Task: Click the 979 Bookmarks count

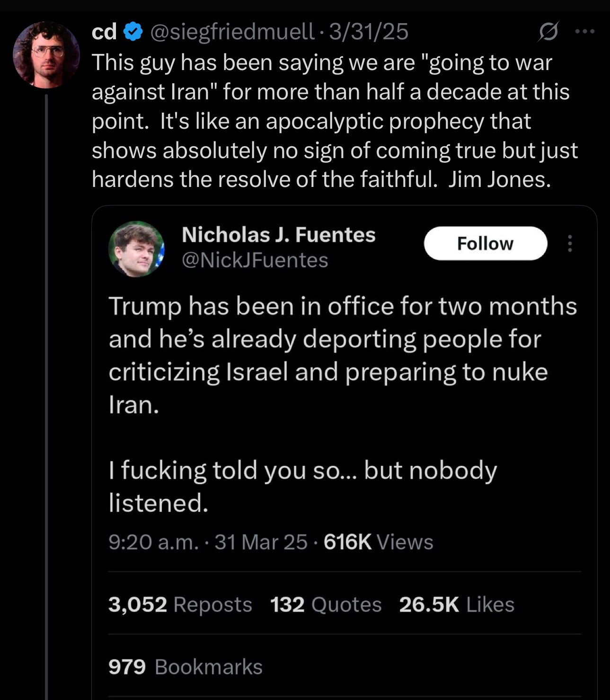Action: (x=185, y=667)
